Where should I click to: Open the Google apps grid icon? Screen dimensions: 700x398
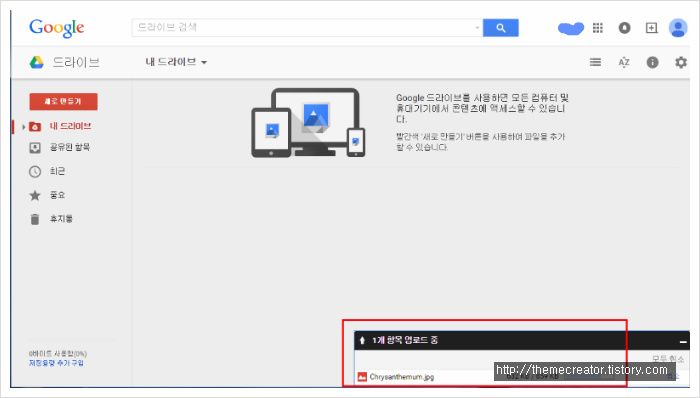(x=598, y=28)
